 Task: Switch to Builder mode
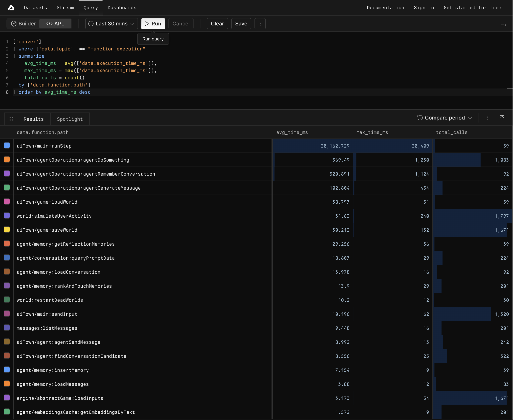tap(23, 23)
